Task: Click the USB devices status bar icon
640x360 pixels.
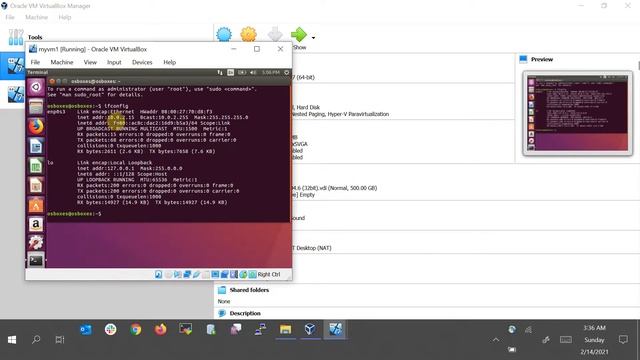Action: point(196,274)
